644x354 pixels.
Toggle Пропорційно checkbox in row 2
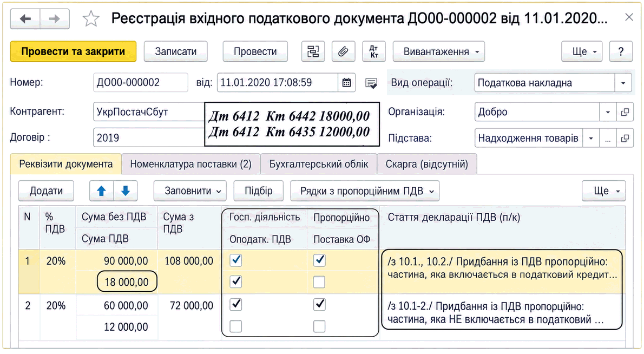(x=319, y=304)
